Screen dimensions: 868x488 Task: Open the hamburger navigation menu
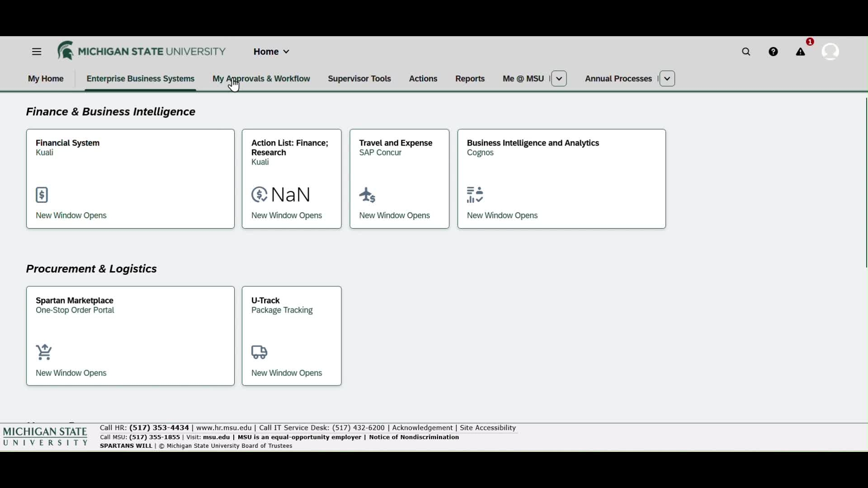(37, 52)
